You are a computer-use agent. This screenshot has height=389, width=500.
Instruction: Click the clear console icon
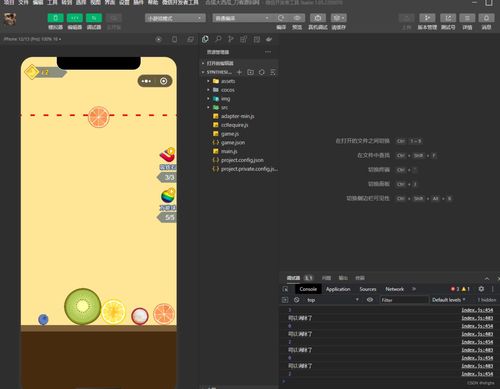coord(296,300)
